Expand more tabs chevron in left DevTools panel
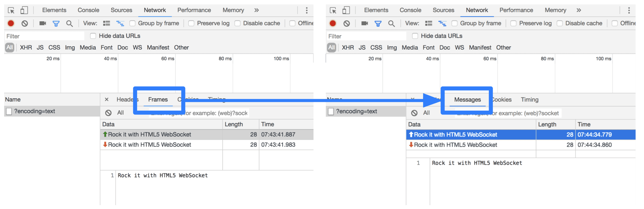Image resolution: width=644 pixels, height=209 pixels. click(x=256, y=10)
